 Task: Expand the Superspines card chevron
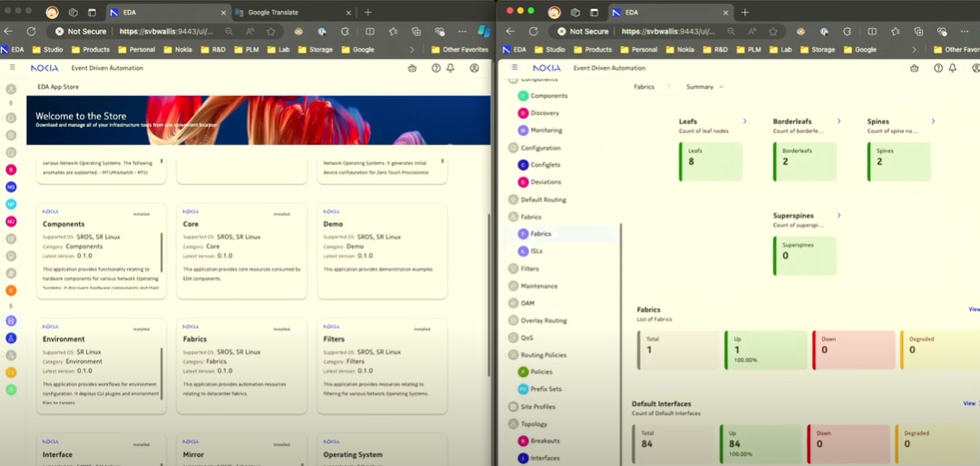pos(838,215)
